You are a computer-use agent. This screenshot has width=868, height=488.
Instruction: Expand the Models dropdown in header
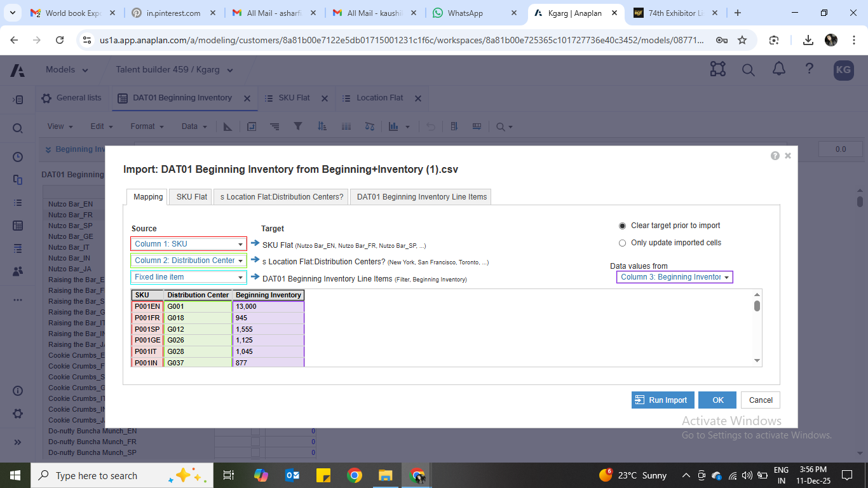pos(69,69)
